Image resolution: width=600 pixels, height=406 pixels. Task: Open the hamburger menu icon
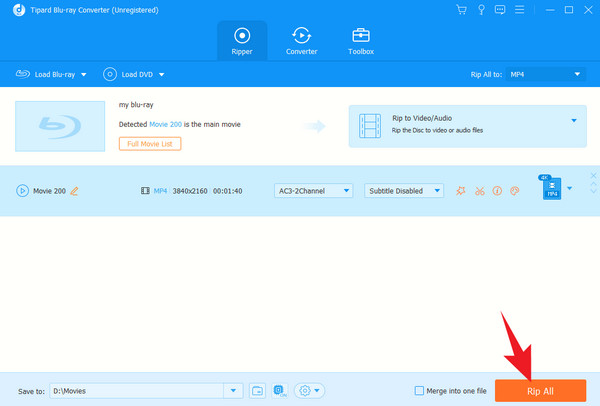pos(519,10)
